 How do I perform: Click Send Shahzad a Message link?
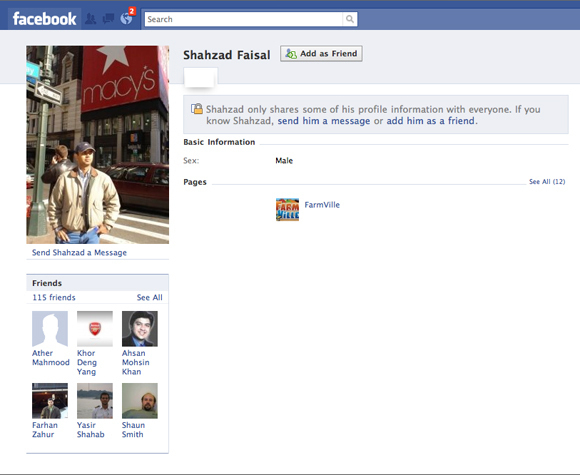79,253
